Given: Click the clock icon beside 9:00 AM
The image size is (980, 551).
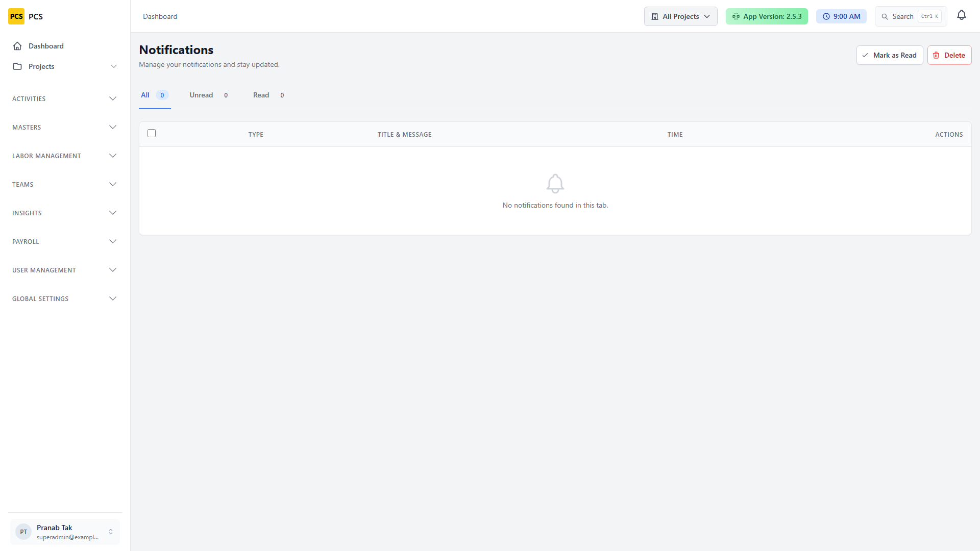Looking at the screenshot, I should point(826,16).
